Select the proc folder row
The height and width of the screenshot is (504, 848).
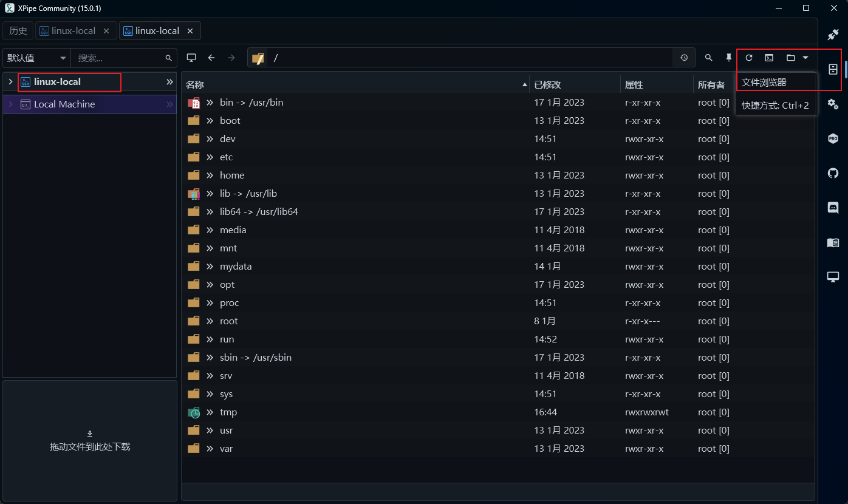click(498, 303)
